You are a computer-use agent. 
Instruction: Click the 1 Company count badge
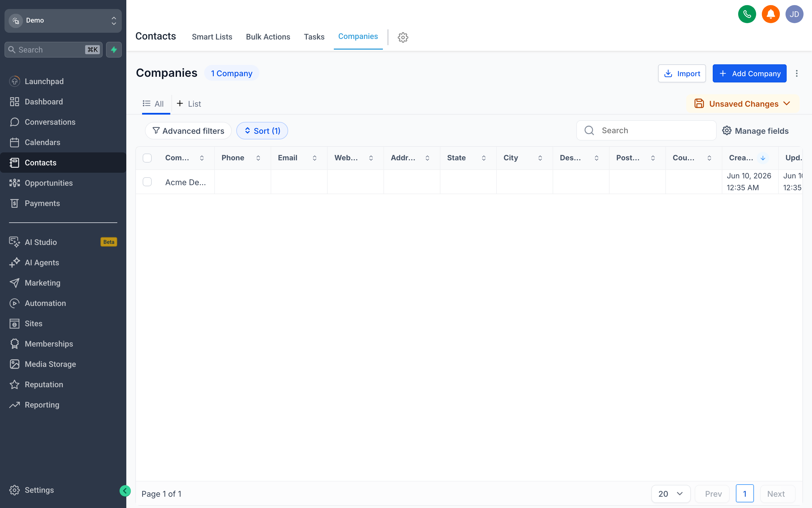click(231, 73)
